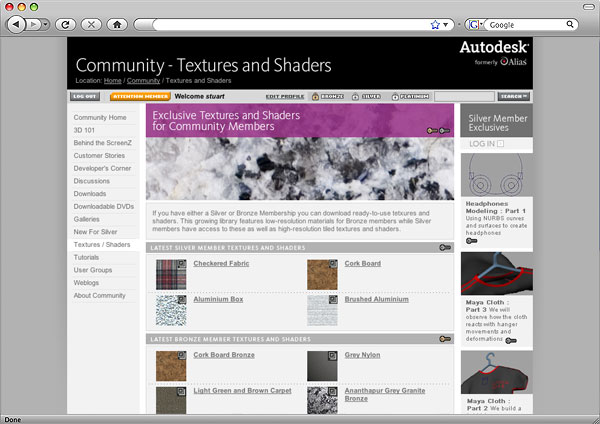Click into the site search text field

click(x=463, y=97)
